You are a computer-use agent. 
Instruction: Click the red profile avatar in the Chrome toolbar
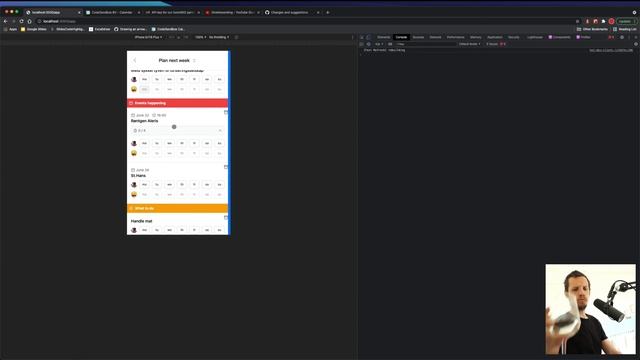click(611, 21)
